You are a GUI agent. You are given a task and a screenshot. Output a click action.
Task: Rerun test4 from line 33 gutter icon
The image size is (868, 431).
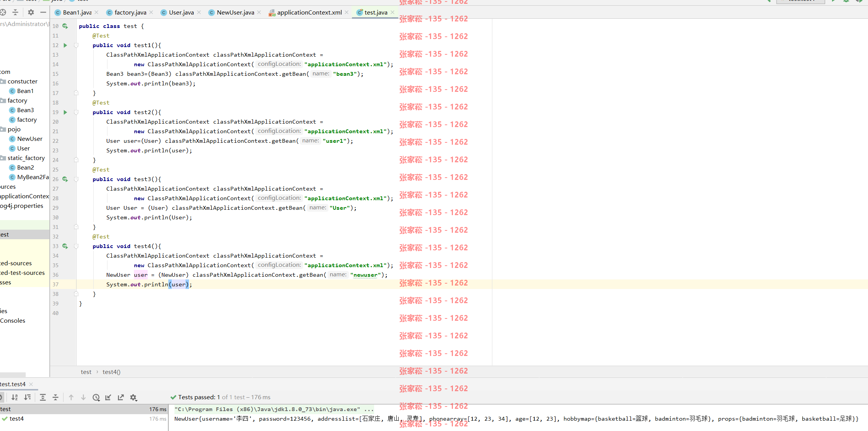65,246
